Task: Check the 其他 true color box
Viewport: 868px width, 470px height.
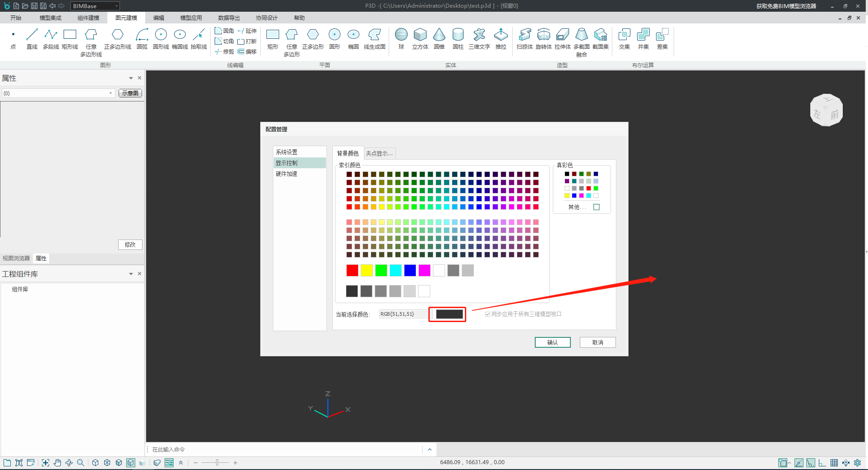Action: click(597, 207)
